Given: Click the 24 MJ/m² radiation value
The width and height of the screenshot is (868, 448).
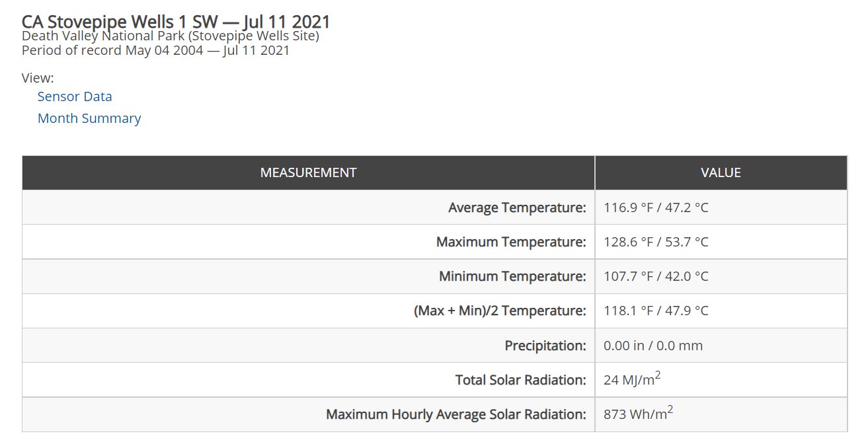Looking at the screenshot, I should click(633, 379).
